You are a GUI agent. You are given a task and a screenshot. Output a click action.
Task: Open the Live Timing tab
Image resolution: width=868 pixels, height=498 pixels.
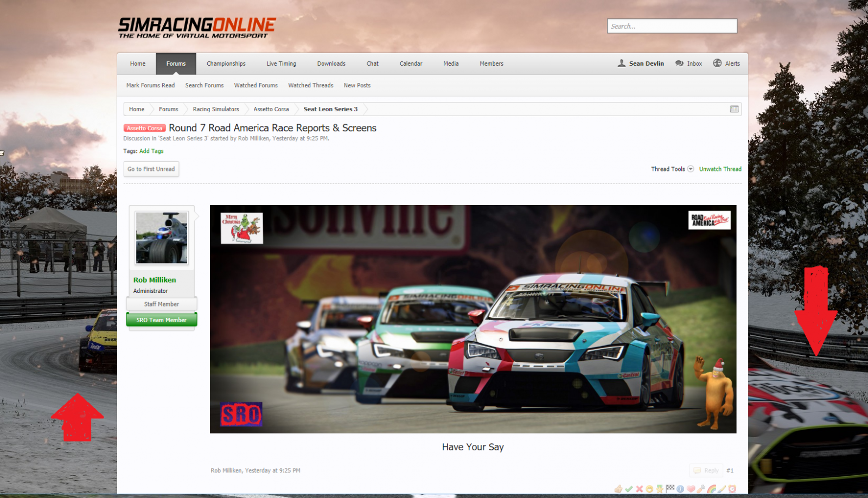(281, 64)
